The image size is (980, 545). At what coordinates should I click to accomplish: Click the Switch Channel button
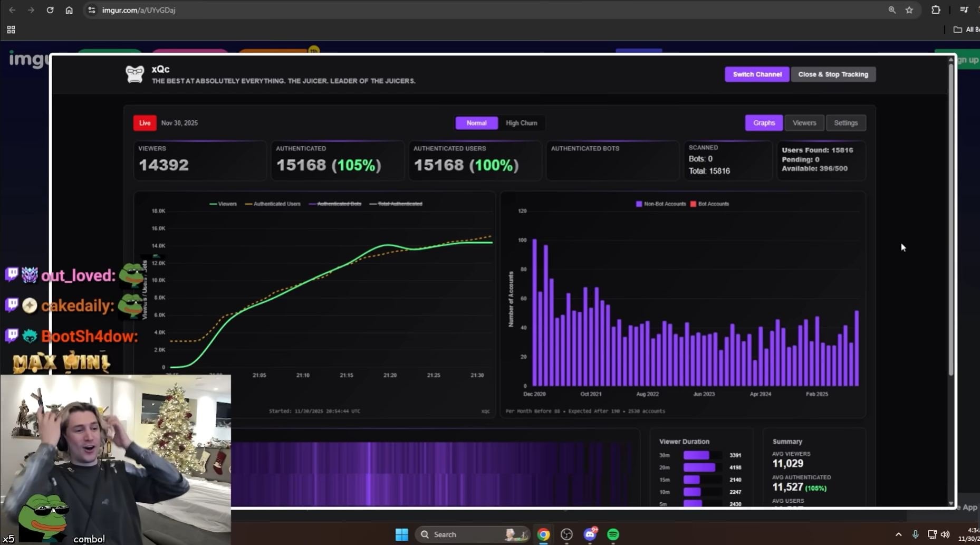coord(757,74)
